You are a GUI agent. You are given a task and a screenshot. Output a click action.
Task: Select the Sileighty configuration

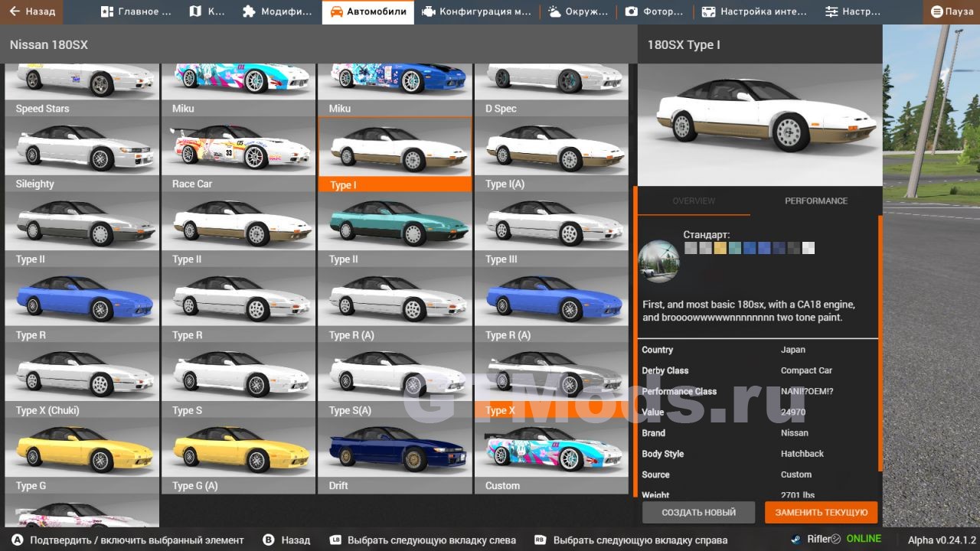coord(82,155)
